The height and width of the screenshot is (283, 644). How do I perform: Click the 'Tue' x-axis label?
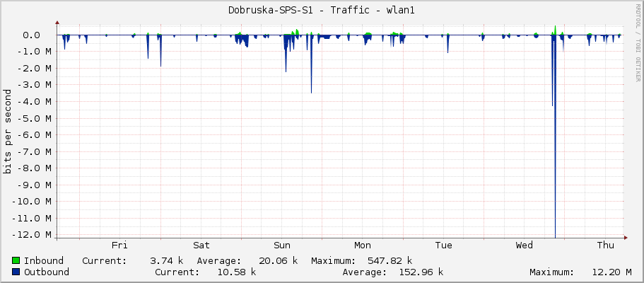[x=443, y=246]
